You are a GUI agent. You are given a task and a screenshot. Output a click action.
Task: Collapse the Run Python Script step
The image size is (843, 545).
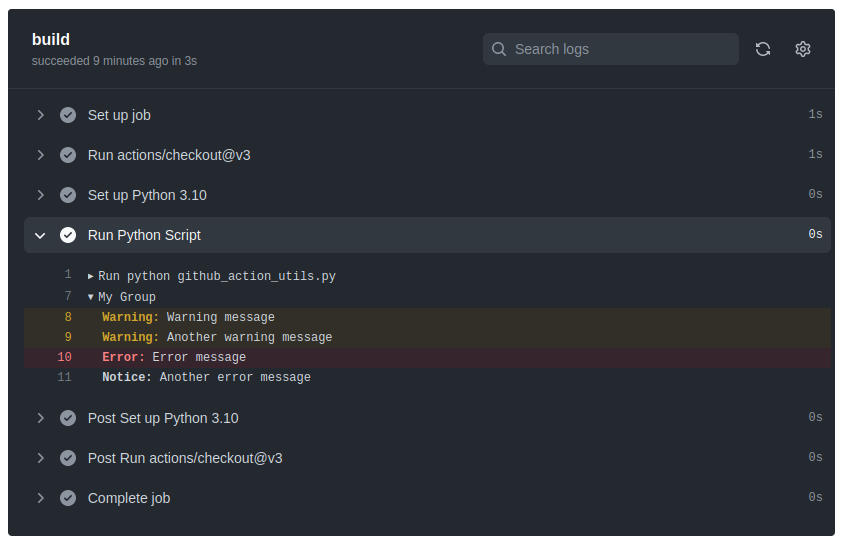(40, 235)
